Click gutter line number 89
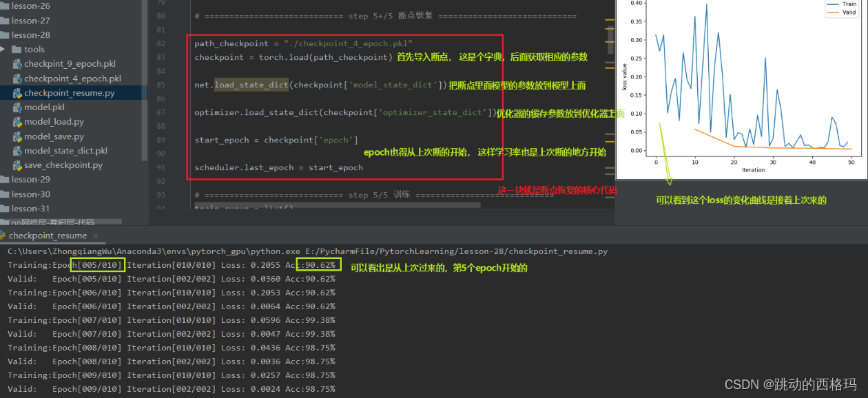868x398 pixels. click(161, 140)
